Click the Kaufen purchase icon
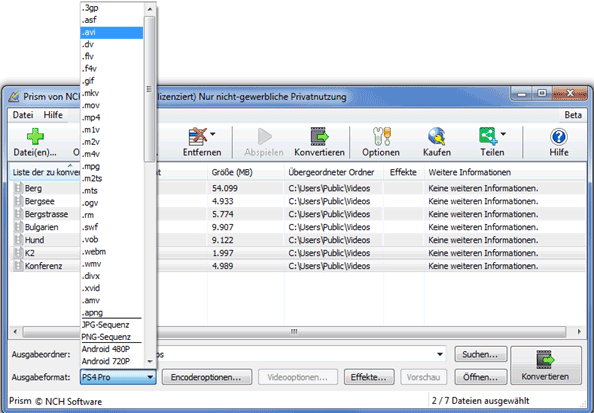The height and width of the screenshot is (413, 594). pos(437,136)
